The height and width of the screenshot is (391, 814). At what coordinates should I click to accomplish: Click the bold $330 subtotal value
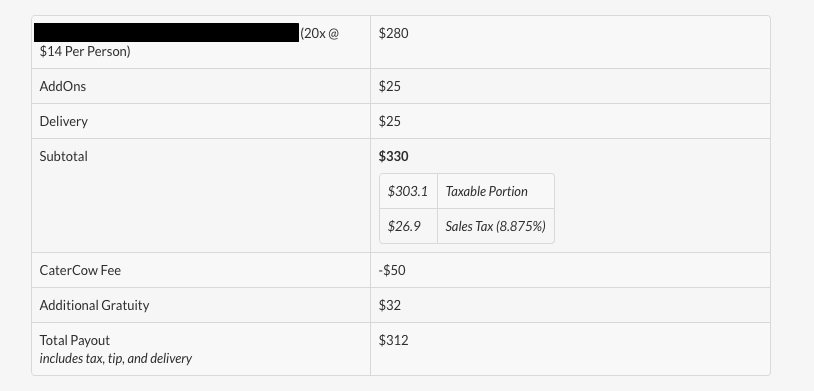394,156
